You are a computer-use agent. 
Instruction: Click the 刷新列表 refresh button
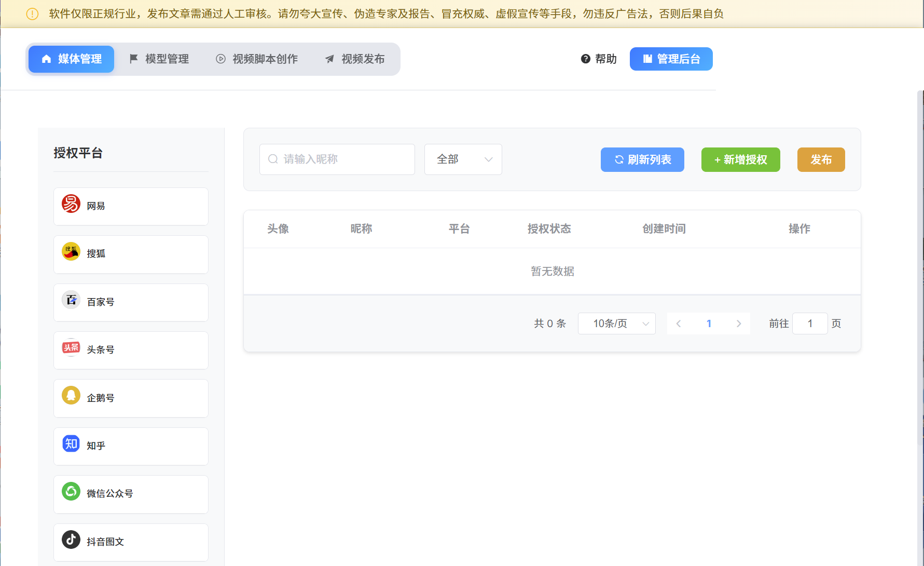coord(642,159)
